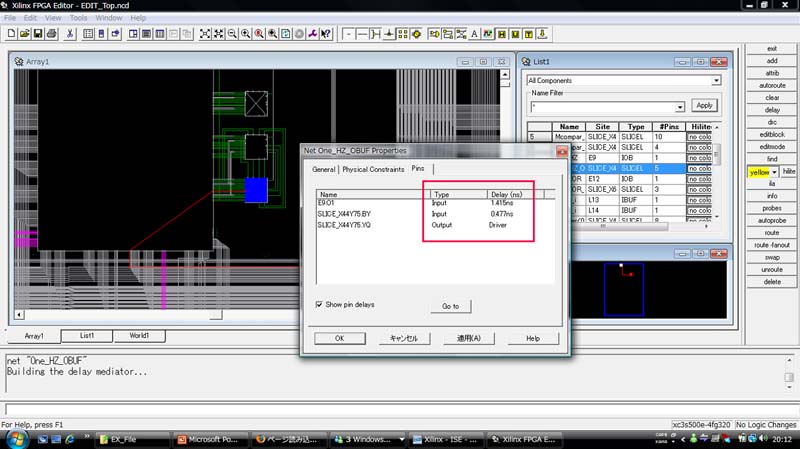Screen dimensions: 800x449
Task: Click the Xilinx - ISE taskbar button
Action: point(445,439)
